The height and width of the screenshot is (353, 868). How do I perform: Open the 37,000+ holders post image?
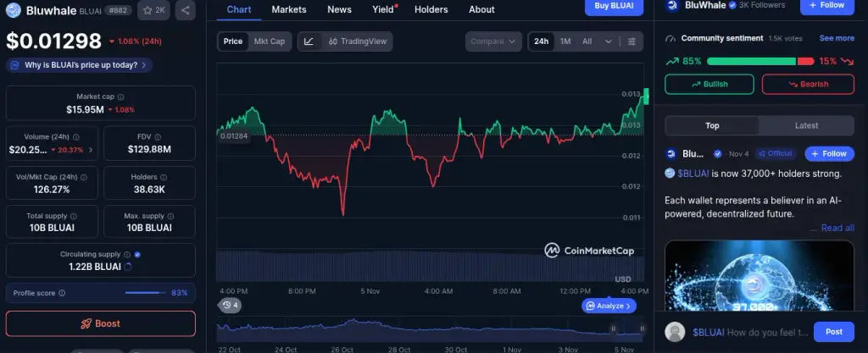click(759, 276)
